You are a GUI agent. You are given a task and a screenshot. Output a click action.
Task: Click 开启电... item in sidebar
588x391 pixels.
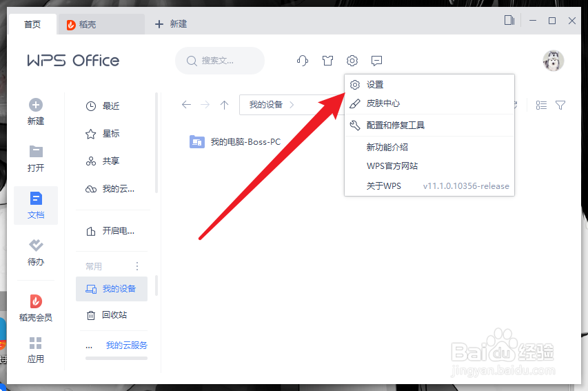[112, 231]
